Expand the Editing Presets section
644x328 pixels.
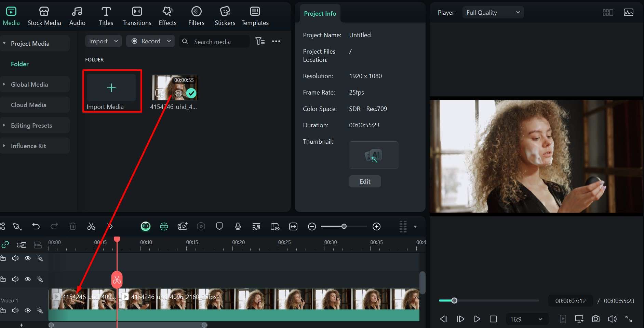[4, 125]
